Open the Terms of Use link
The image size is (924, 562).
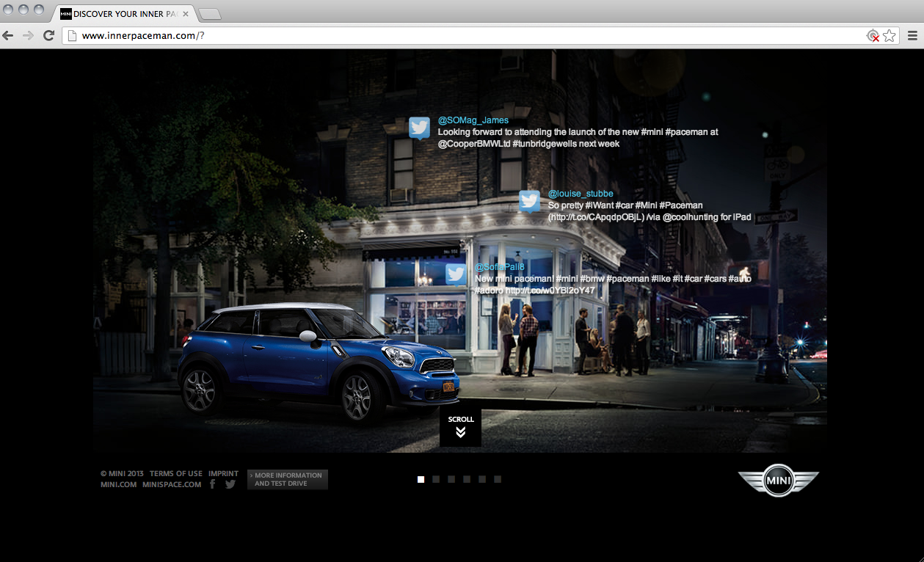176,474
